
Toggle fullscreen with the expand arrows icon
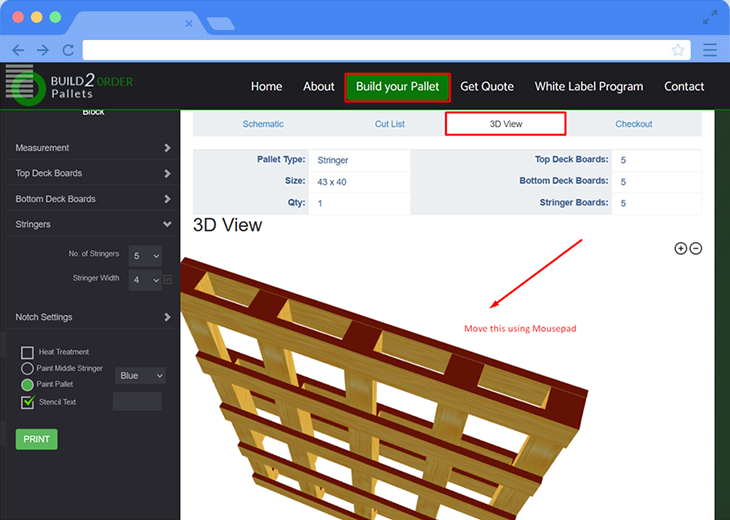(710, 17)
